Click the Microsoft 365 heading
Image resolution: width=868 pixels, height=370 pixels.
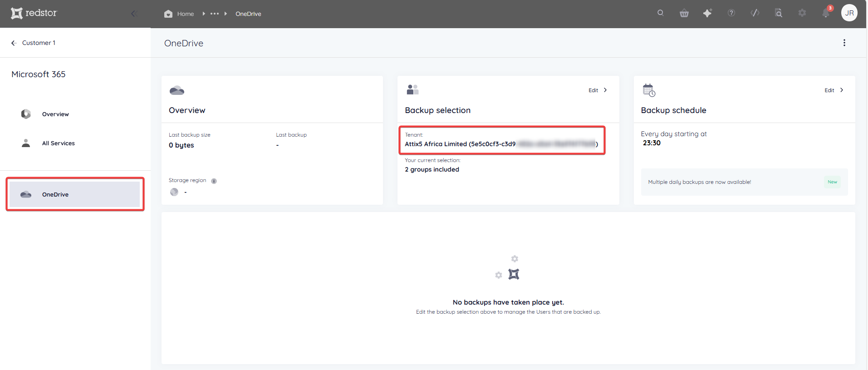click(39, 74)
